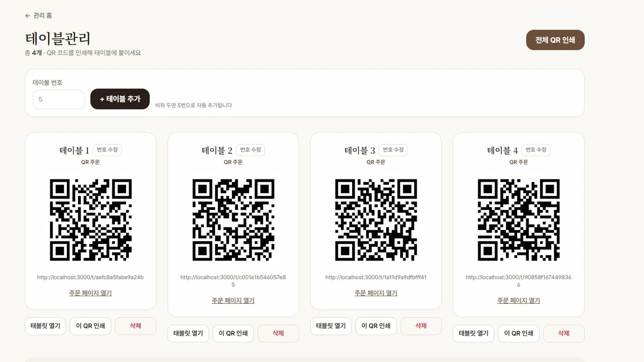Click URL text ending aefc8a5fabe9a24b
644x362 pixels.
pos(91,277)
